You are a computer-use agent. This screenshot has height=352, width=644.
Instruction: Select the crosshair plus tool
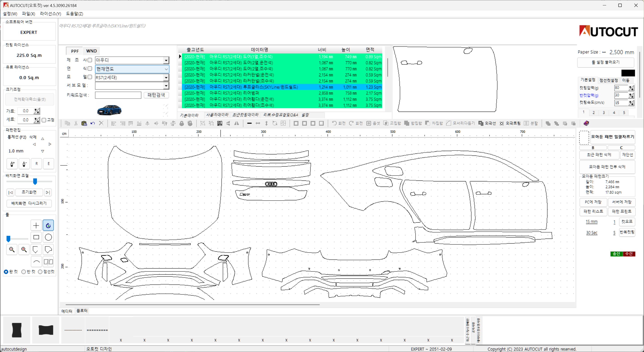tap(36, 225)
